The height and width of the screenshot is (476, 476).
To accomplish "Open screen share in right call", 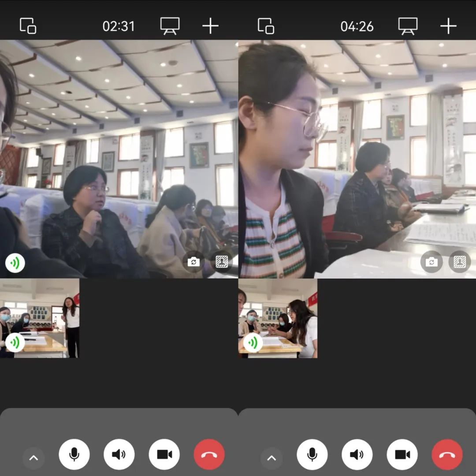I will click(x=408, y=26).
